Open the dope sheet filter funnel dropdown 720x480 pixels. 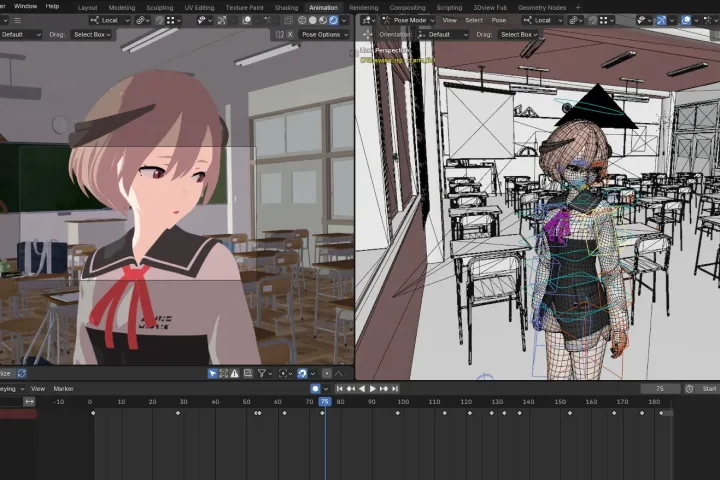pos(264,373)
